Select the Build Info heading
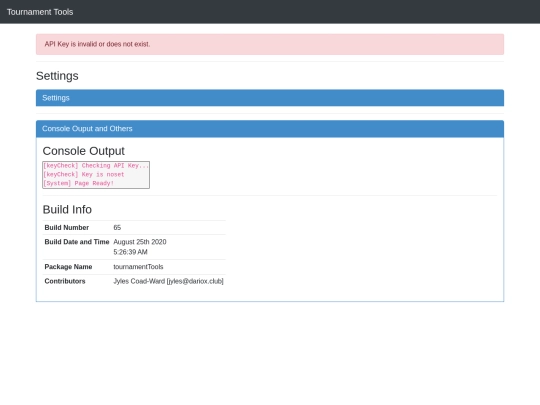The width and height of the screenshot is (540, 405). [67, 209]
